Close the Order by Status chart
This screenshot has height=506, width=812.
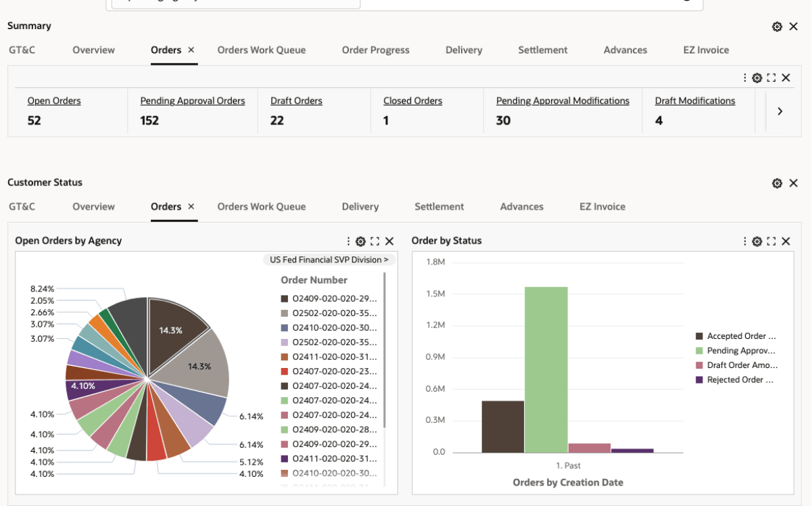pos(786,241)
